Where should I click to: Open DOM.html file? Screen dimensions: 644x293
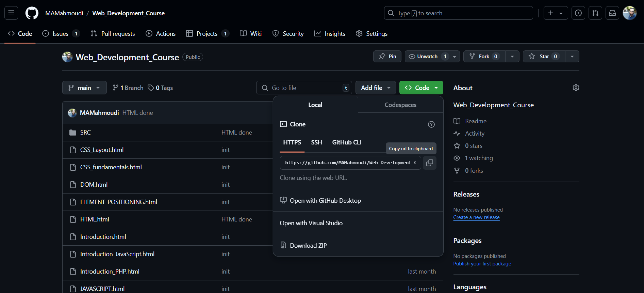[94, 185]
